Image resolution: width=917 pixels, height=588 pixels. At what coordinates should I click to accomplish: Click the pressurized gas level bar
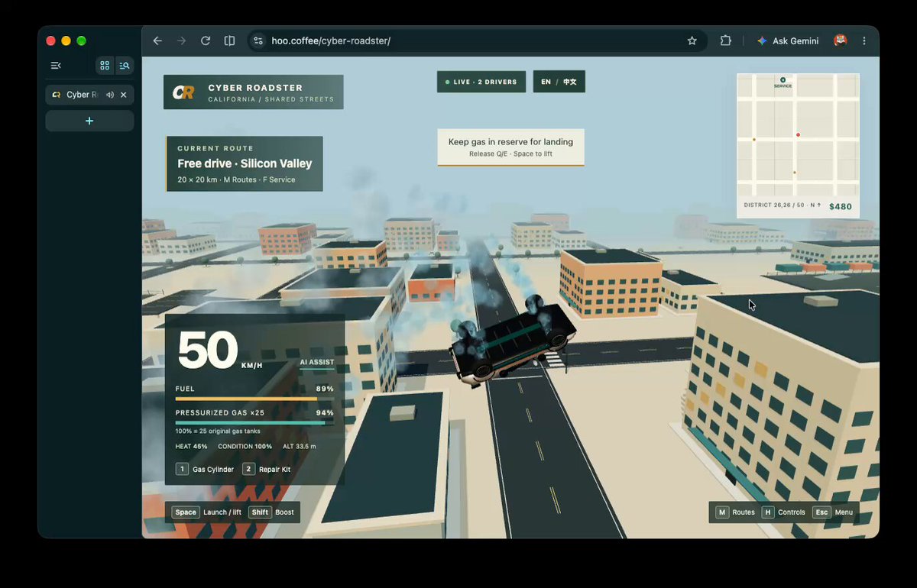254,422
